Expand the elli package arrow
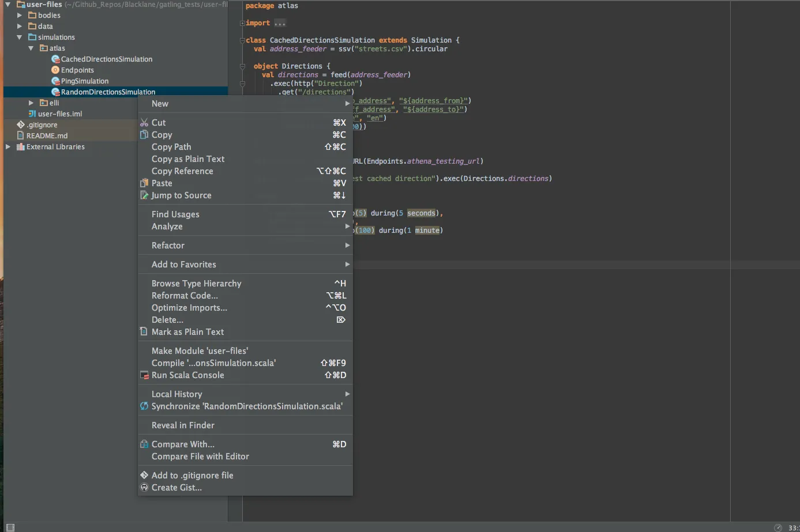800x532 pixels. pyautogui.click(x=31, y=103)
